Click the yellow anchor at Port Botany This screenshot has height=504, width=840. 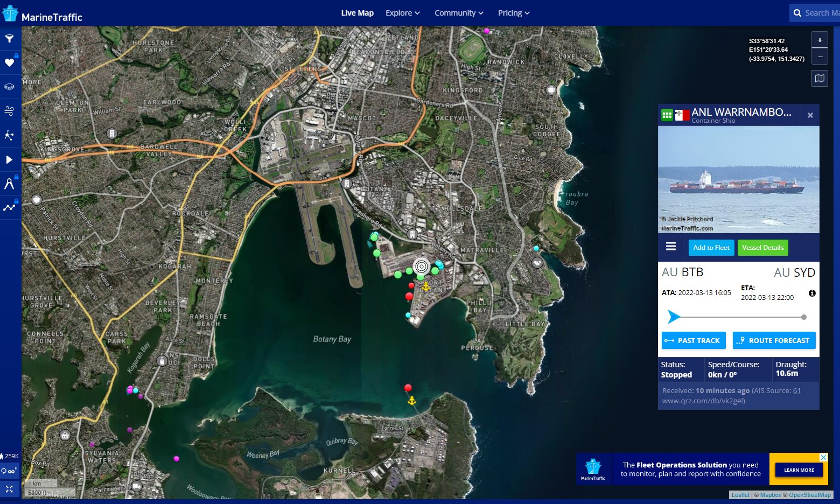tap(426, 286)
